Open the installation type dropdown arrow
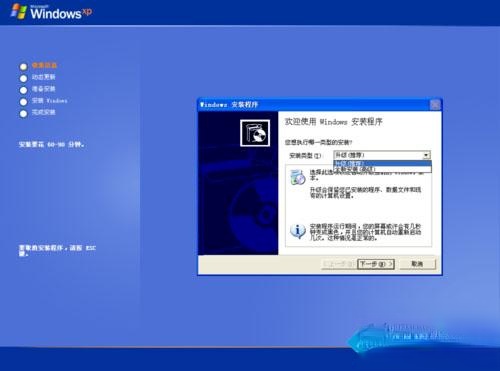This screenshot has height=371, width=500. click(426, 155)
